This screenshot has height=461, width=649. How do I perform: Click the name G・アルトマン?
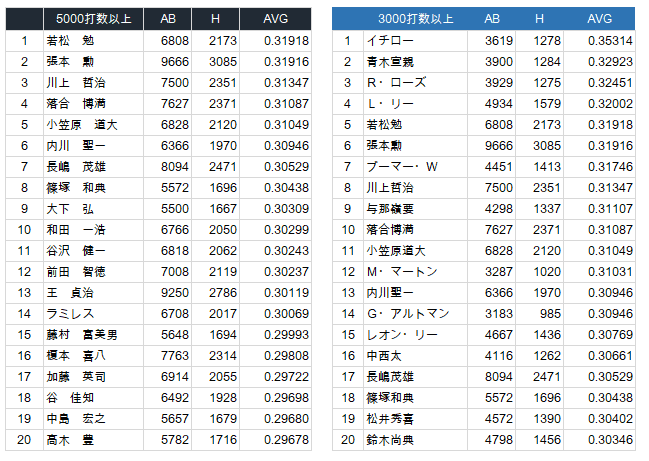coord(408,314)
